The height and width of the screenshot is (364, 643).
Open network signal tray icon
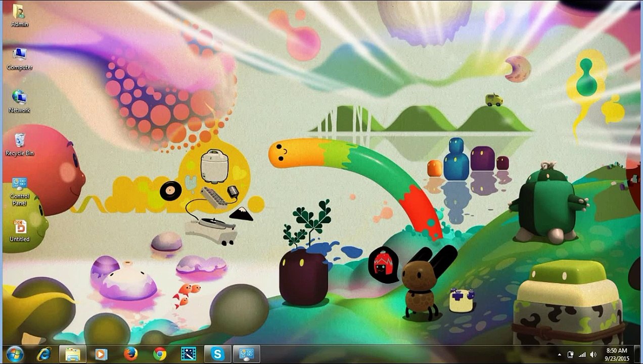click(582, 355)
